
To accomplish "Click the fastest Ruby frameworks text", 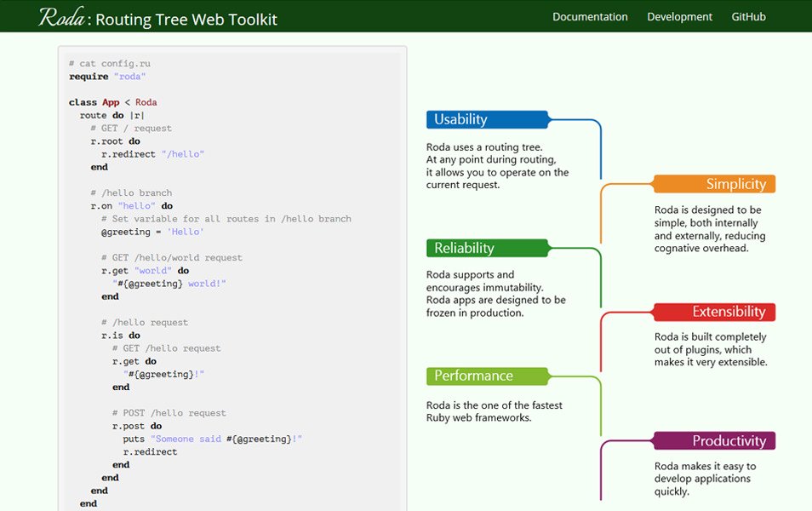I will (495, 411).
